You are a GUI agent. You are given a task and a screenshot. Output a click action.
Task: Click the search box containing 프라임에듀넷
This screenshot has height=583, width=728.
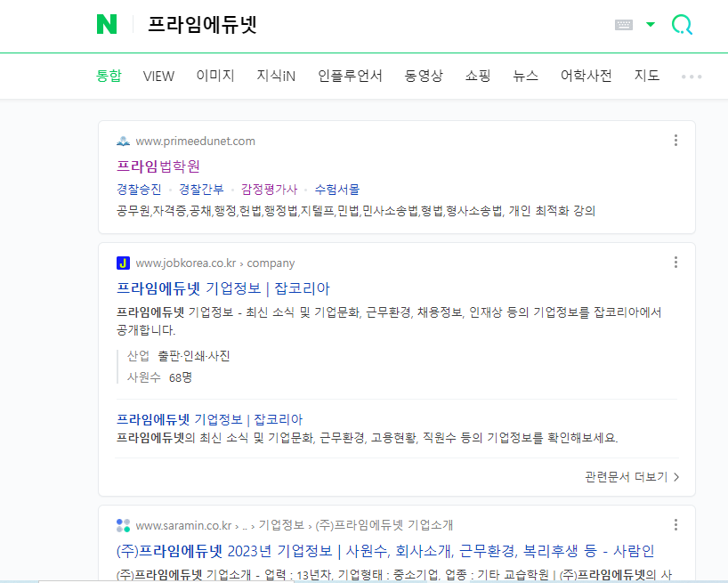[x=202, y=25]
